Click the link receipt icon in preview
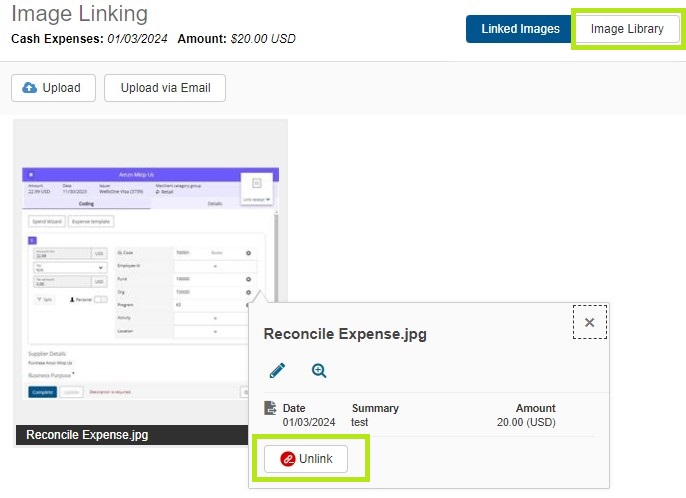 tap(257, 185)
